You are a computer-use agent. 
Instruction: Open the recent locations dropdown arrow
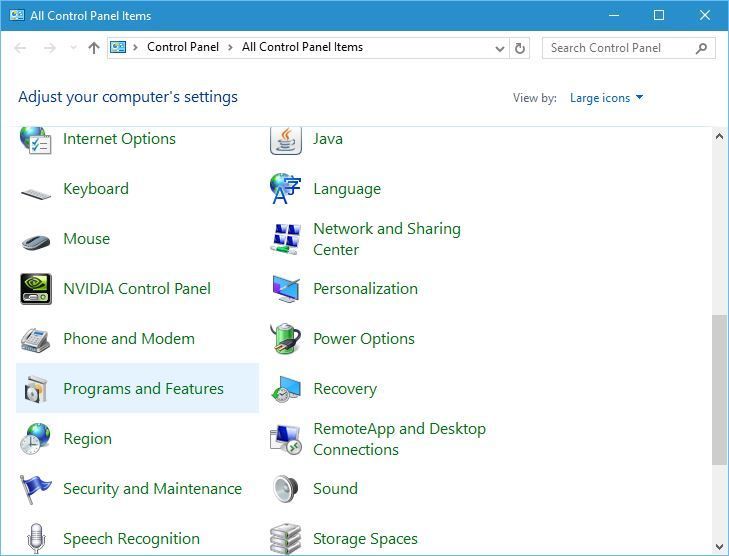(73, 48)
